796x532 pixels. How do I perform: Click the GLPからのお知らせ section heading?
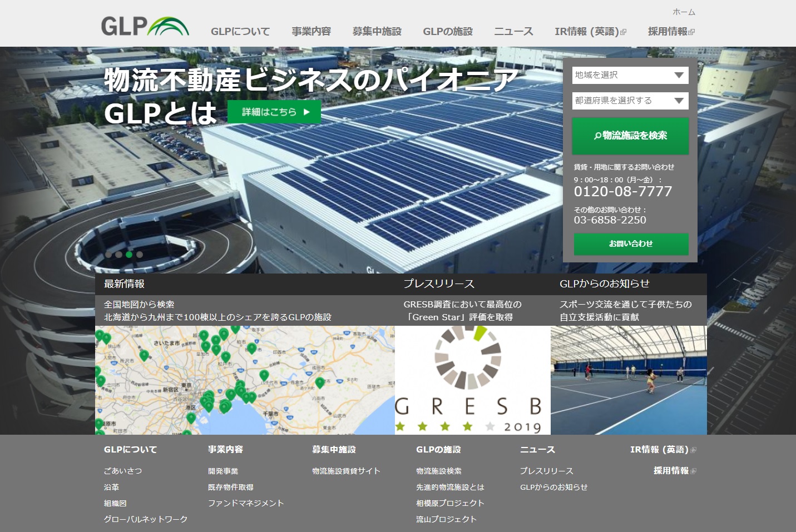[605, 284]
